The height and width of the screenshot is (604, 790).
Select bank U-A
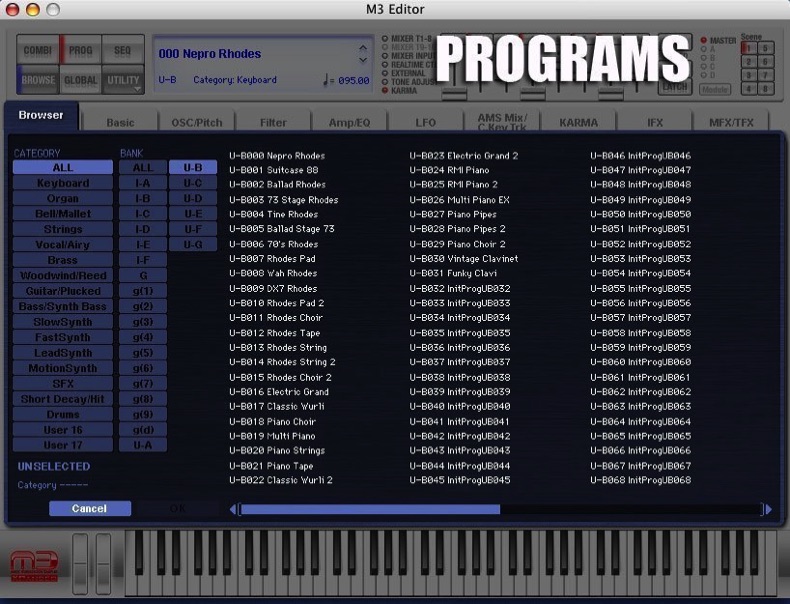point(143,445)
